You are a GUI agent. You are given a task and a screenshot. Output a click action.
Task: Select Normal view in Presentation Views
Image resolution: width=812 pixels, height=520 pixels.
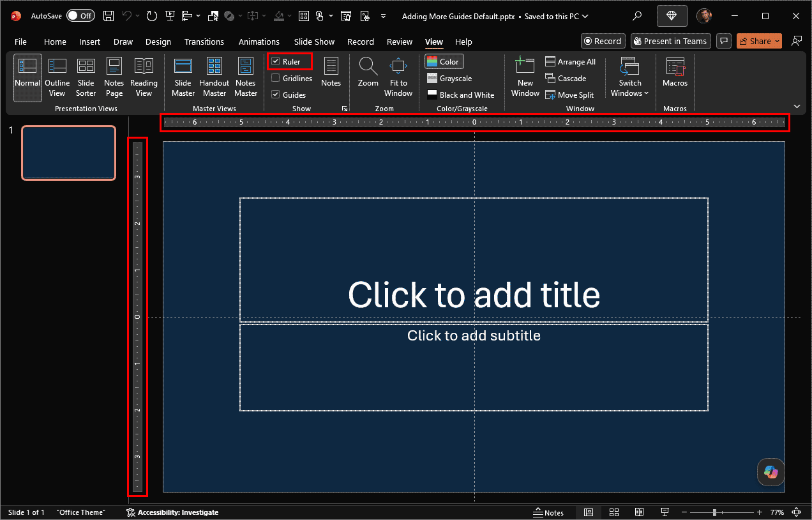(27, 78)
